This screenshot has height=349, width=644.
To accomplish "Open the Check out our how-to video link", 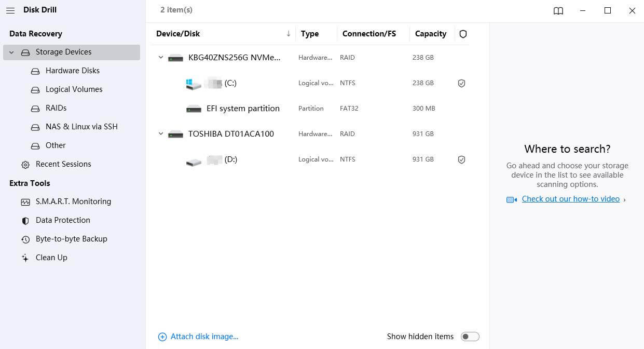I will coord(571,199).
